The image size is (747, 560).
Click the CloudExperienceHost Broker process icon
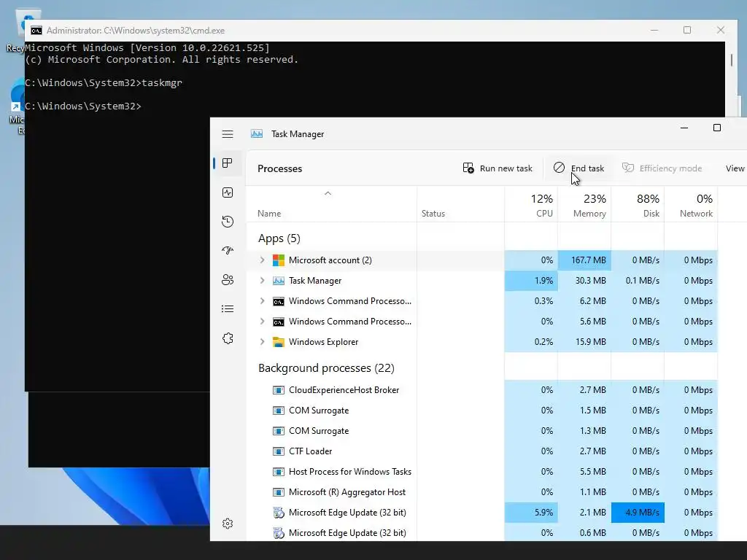pos(278,390)
